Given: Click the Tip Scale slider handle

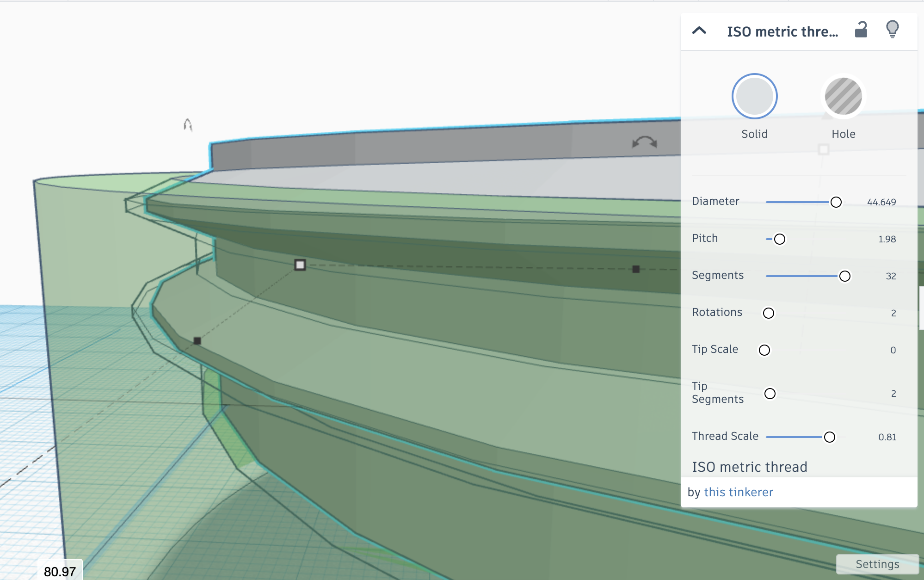Looking at the screenshot, I should (764, 350).
